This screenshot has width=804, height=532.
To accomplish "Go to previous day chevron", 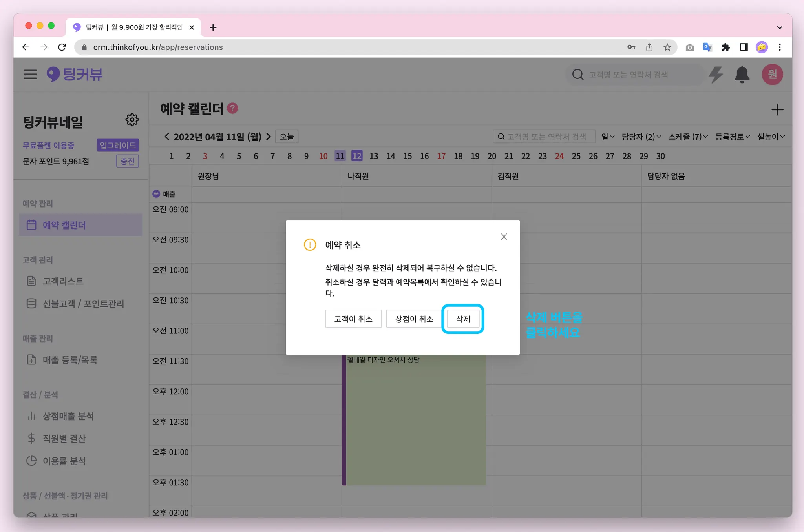I will click(167, 137).
